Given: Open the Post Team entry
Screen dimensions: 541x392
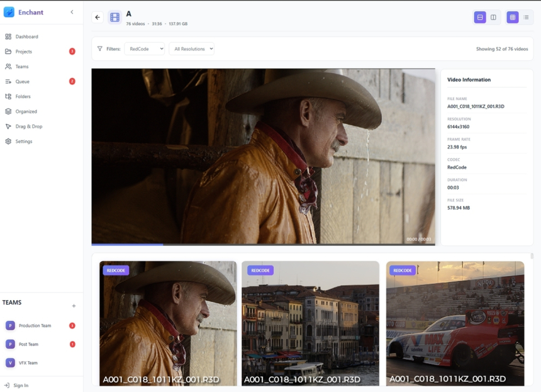Looking at the screenshot, I should [x=28, y=344].
